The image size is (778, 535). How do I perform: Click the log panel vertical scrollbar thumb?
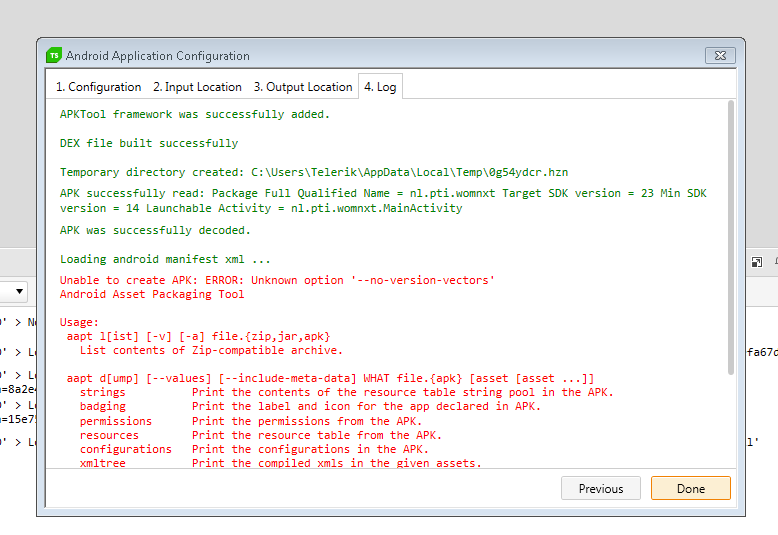tap(732, 240)
